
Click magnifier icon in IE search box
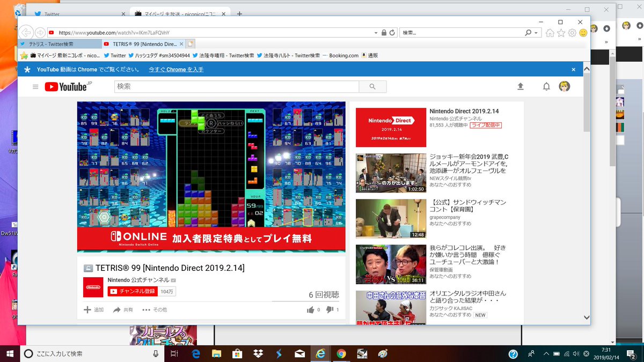coord(529,33)
